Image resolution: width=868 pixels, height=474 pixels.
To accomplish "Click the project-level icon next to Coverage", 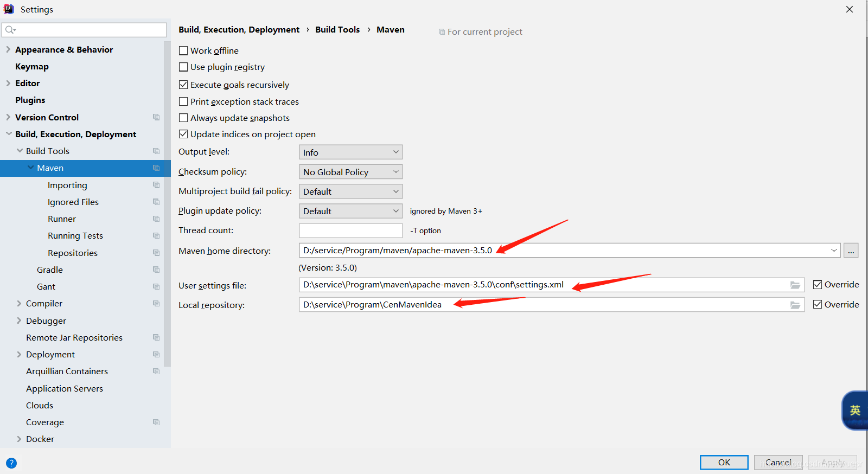I will click(156, 422).
